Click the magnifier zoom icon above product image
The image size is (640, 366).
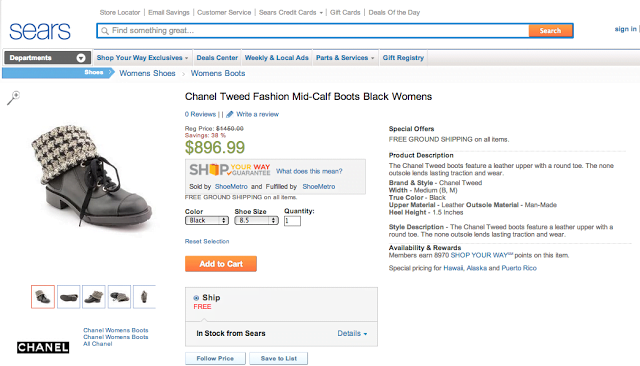coord(13,98)
